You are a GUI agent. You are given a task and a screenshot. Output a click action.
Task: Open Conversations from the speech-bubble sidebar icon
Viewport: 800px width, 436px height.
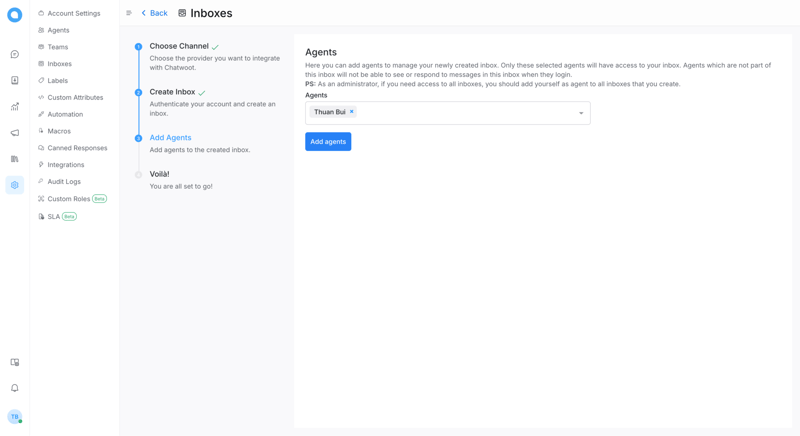click(15, 55)
